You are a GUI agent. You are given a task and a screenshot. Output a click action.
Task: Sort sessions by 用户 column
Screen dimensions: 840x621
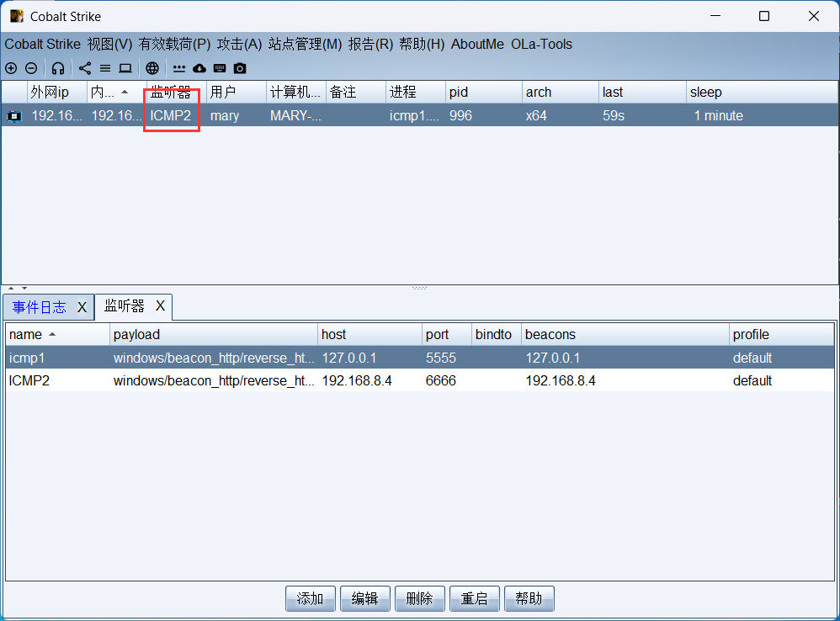(x=237, y=92)
